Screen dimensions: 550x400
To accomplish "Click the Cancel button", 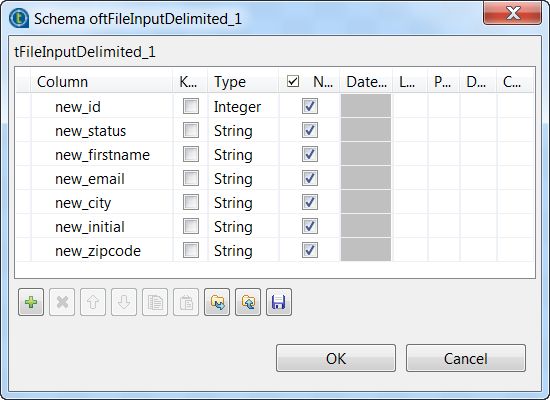I will pos(466,358).
